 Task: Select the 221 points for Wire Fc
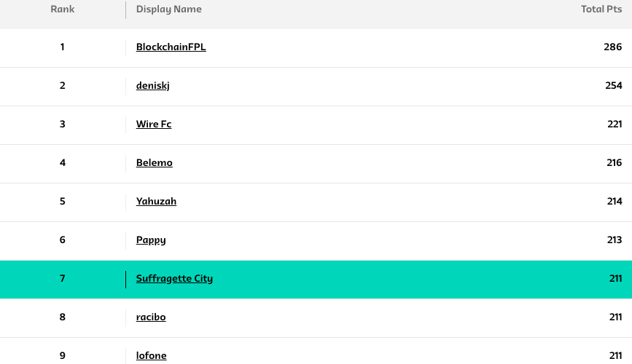point(615,124)
